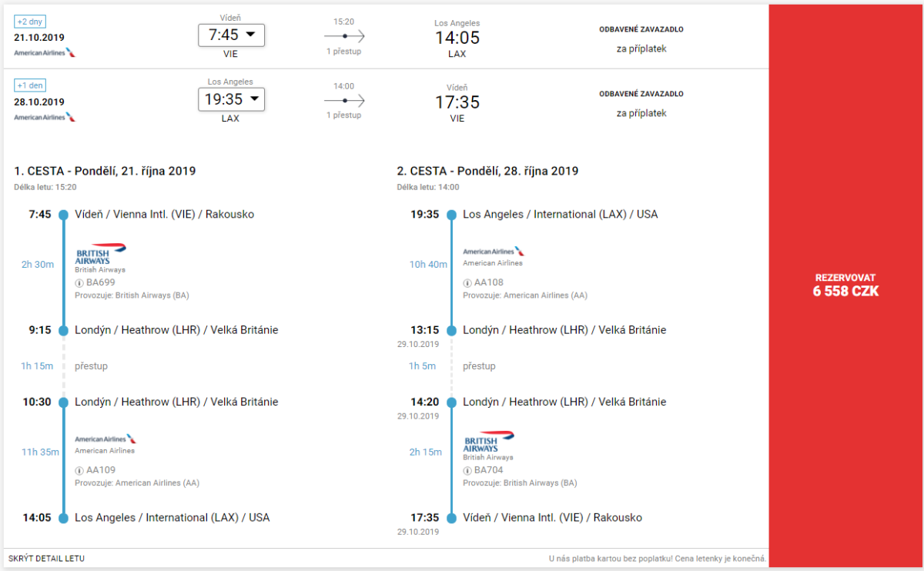Click British Airways logo above BA699
Viewport: 924px width, 571px height.
(x=101, y=254)
